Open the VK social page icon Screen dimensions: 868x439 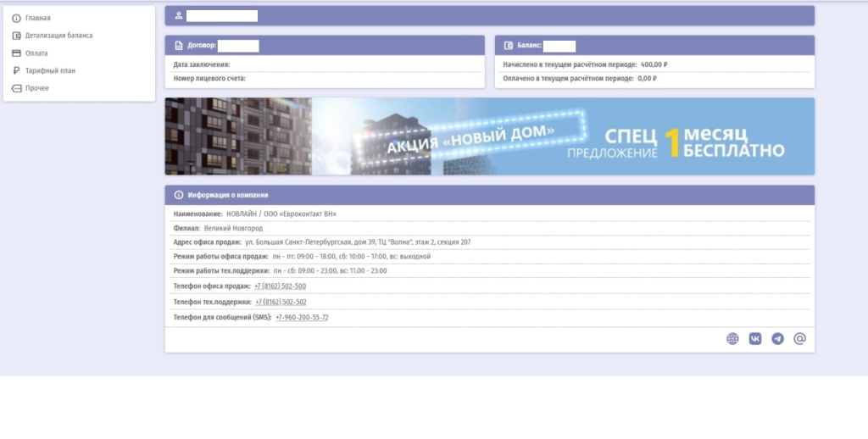[755, 339]
